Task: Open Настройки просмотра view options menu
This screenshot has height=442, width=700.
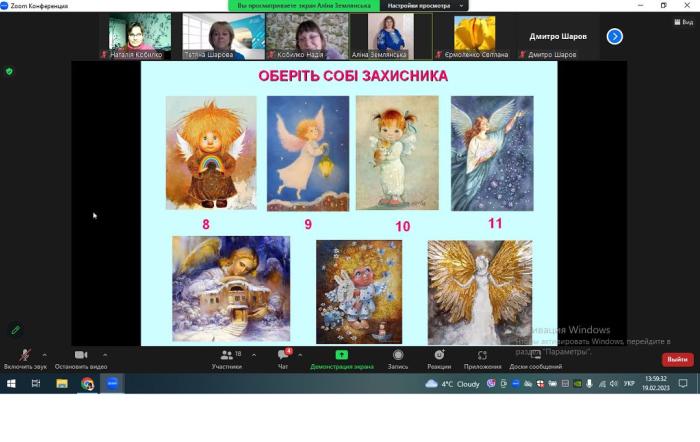Action: point(412,5)
